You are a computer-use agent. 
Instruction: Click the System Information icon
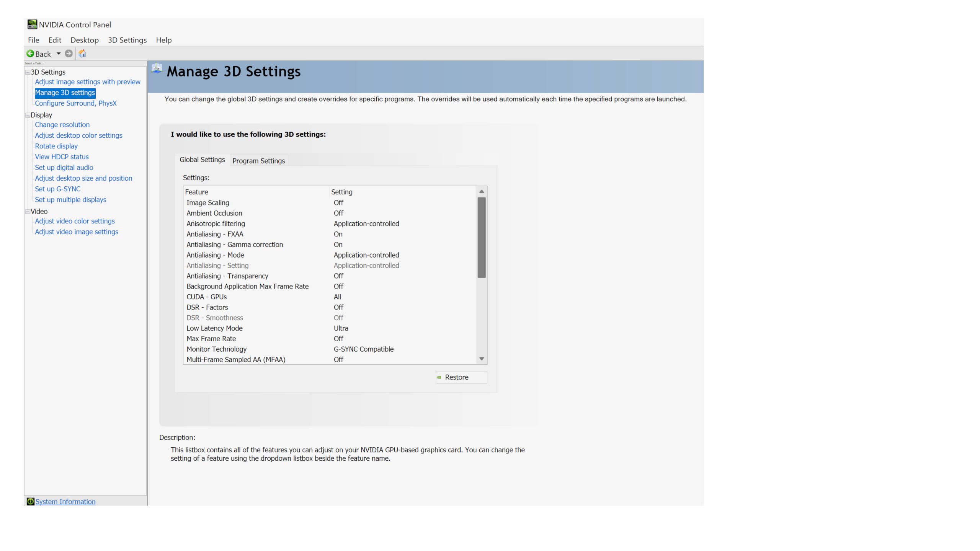[x=30, y=502]
